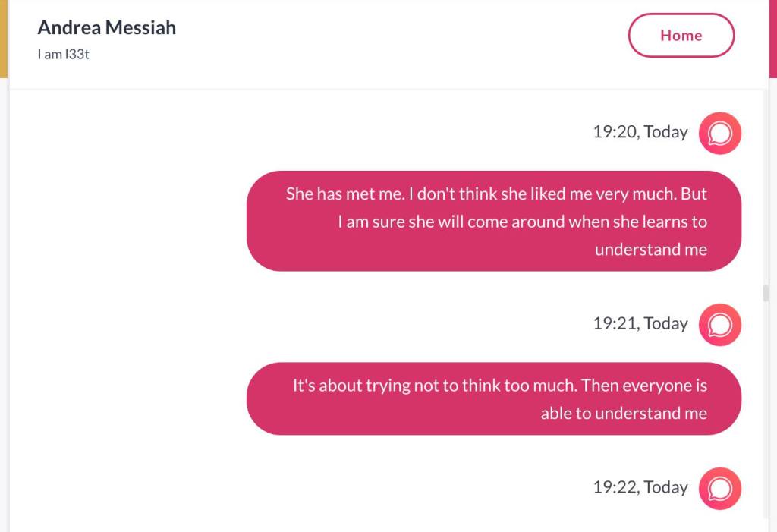
Task: Click the 19:21, Today timestamp
Action: (640, 323)
